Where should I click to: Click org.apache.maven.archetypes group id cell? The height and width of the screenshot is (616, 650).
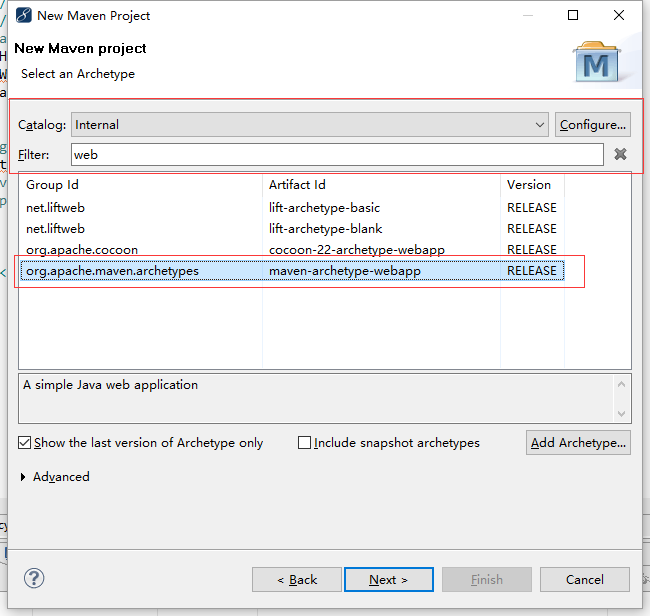[x=112, y=271]
